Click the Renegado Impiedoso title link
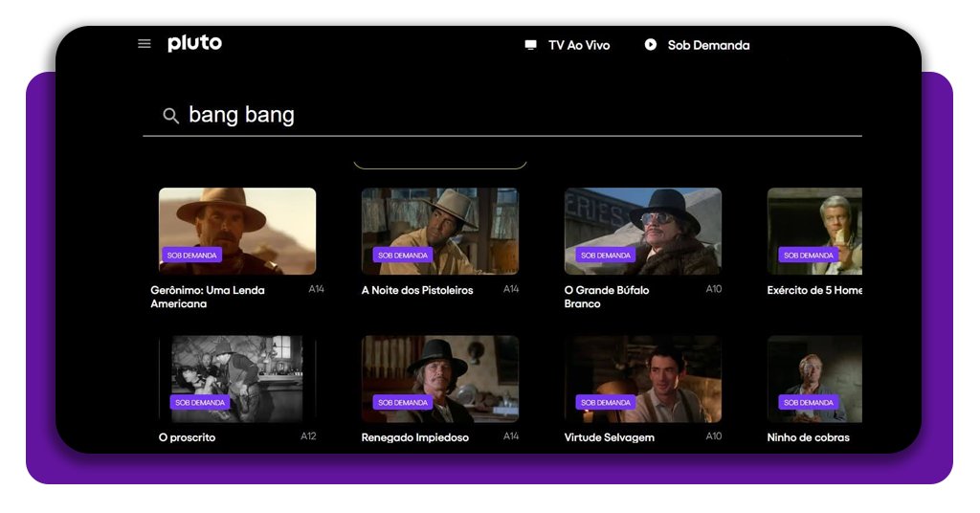 (414, 437)
